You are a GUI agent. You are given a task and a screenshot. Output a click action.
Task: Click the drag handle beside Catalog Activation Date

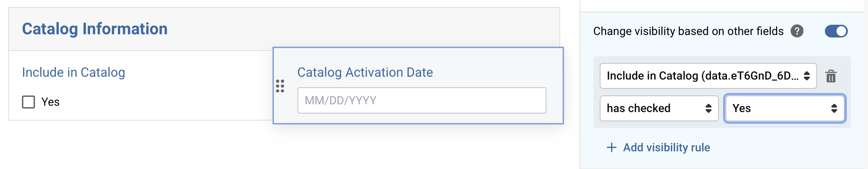280,86
